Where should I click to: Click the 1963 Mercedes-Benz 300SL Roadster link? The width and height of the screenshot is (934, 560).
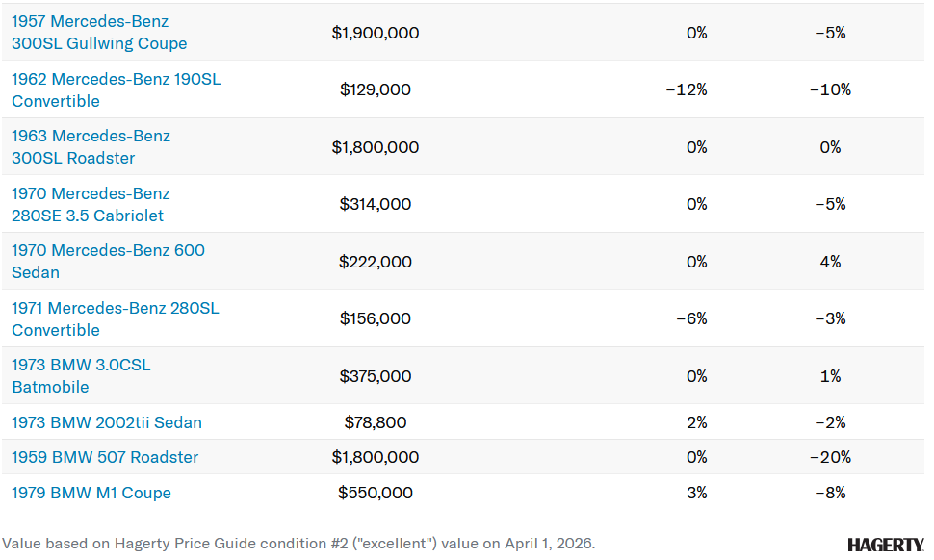[x=91, y=147]
